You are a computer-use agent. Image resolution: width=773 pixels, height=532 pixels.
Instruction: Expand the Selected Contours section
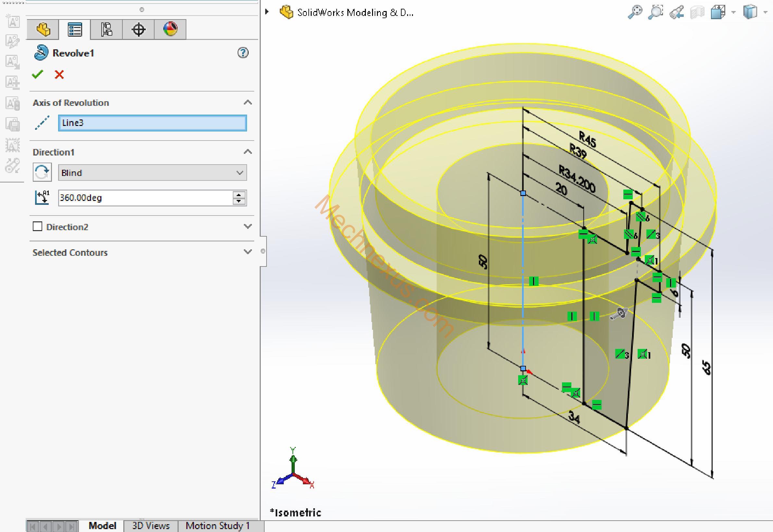coord(247,252)
